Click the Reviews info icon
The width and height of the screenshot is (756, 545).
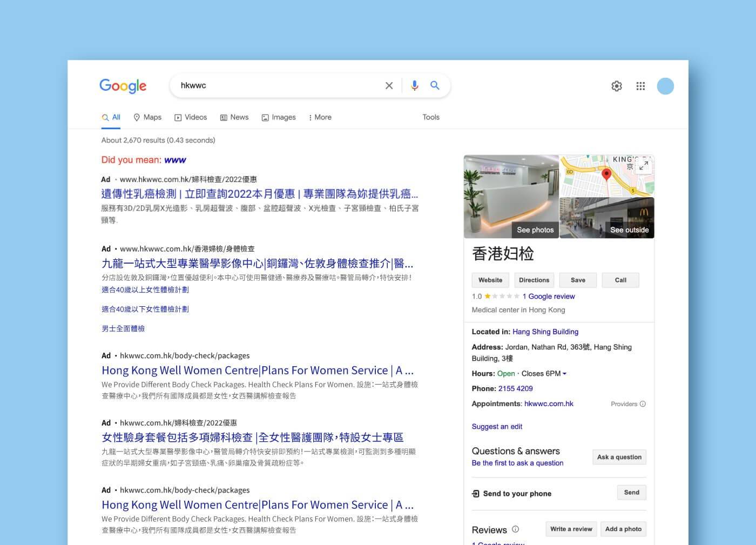click(515, 529)
